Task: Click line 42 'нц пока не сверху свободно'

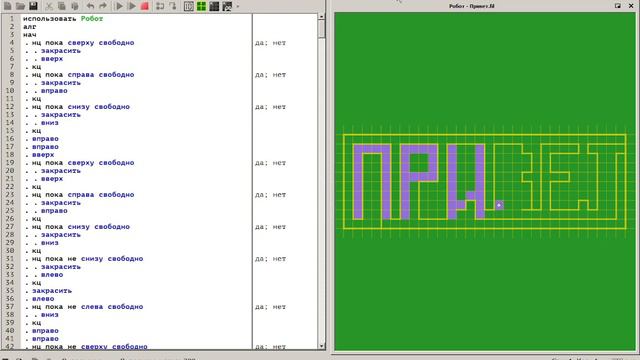Action: (90, 347)
